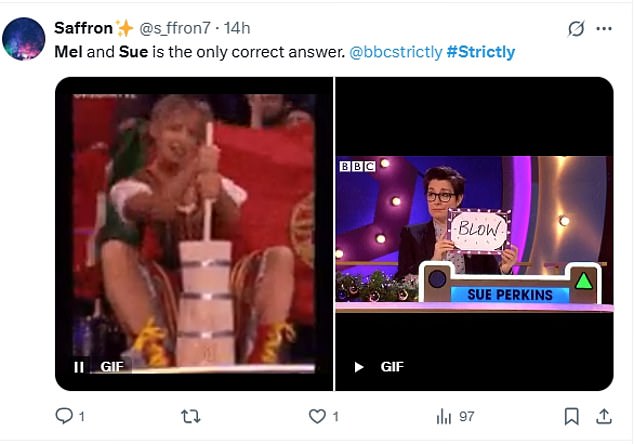Click the Grok icon on the tweet

click(x=575, y=29)
